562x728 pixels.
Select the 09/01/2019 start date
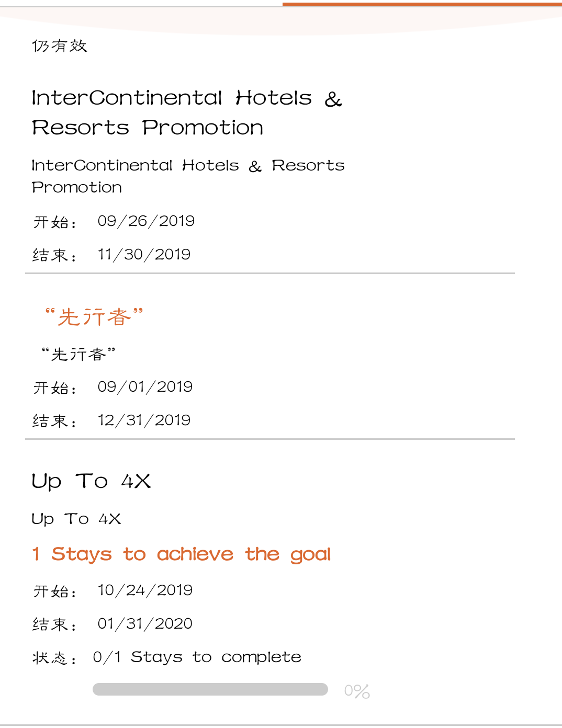pyautogui.click(x=145, y=387)
